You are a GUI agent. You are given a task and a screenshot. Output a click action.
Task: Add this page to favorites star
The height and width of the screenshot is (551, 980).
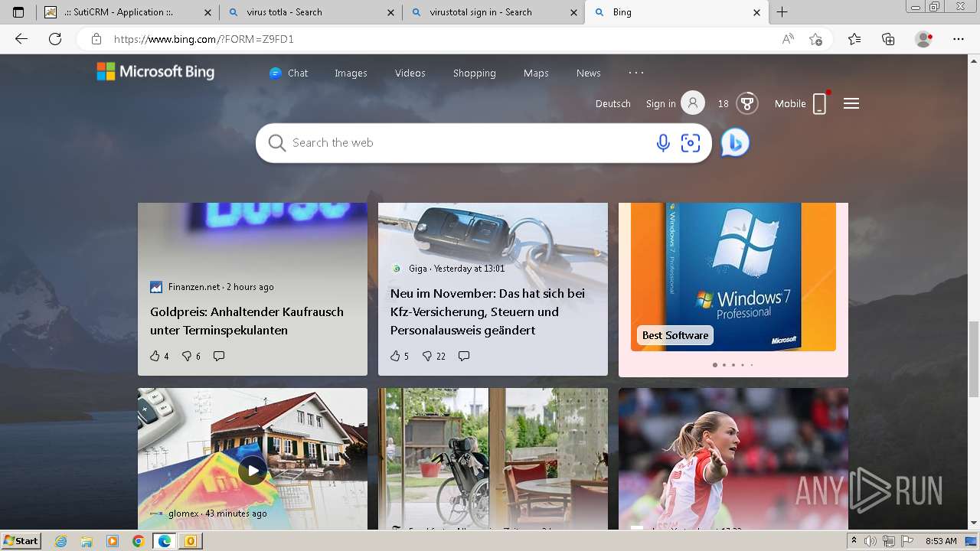816,39
